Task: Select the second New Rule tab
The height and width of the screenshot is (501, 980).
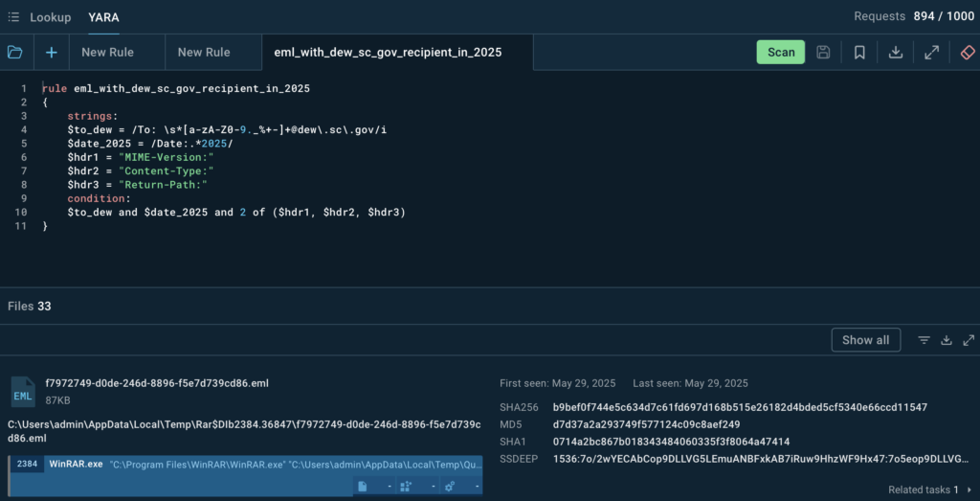Action: (x=204, y=52)
